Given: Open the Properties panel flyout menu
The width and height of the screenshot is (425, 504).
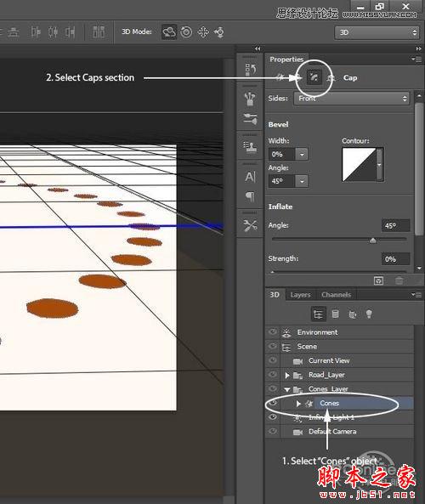Looking at the screenshot, I should [x=416, y=59].
